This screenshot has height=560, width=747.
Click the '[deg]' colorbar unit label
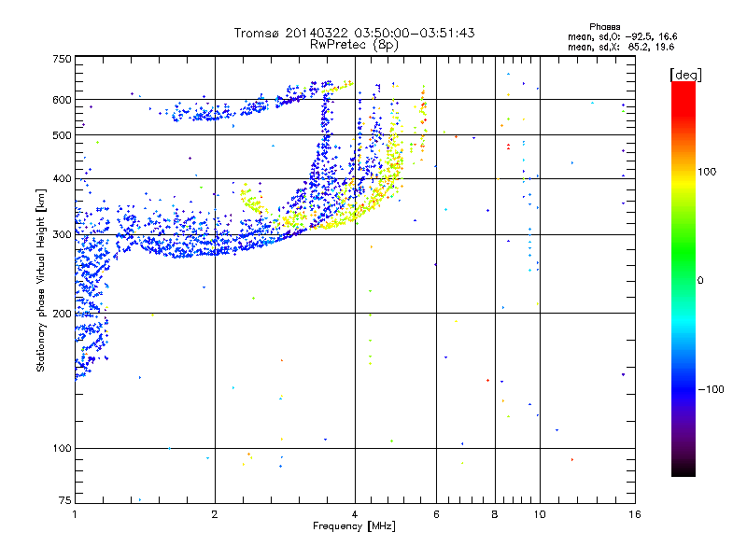pos(686,75)
